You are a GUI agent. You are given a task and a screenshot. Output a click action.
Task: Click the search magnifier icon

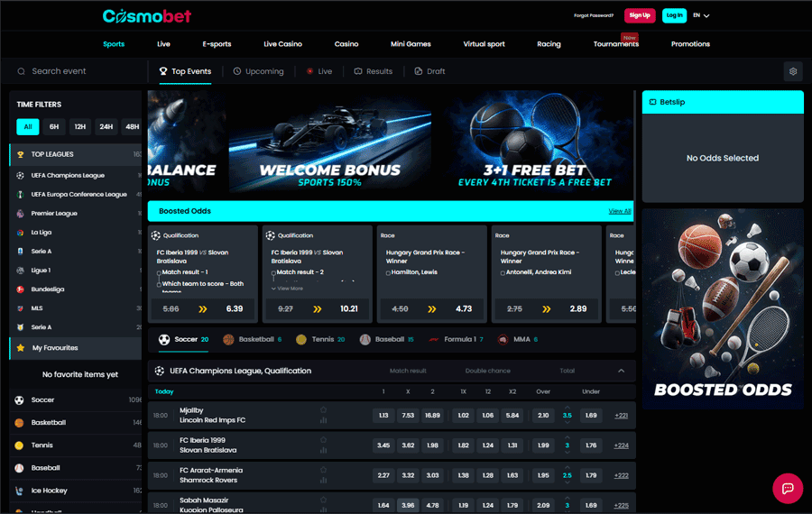(x=22, y=71)
